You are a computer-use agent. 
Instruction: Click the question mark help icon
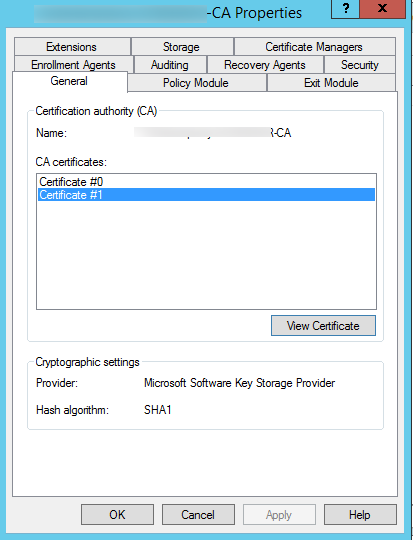coord(345,9)
